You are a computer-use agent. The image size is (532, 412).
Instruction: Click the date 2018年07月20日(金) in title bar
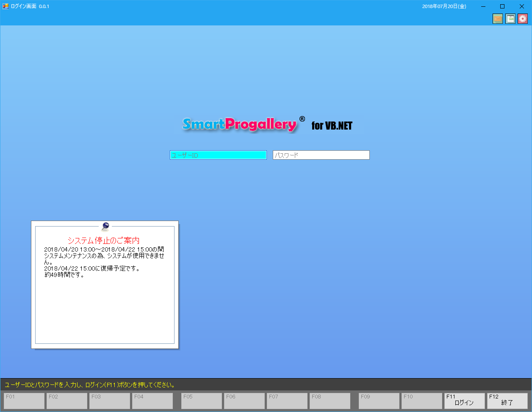click(x=444, y=6)
